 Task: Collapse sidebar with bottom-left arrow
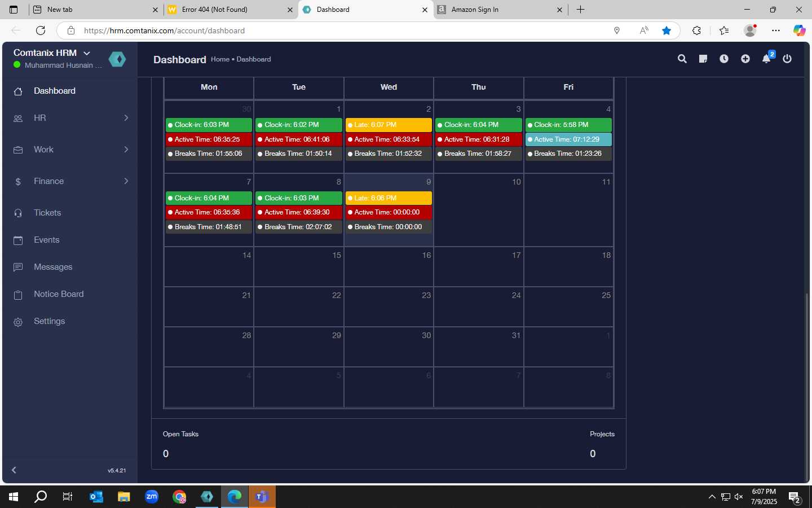[14, 470]
